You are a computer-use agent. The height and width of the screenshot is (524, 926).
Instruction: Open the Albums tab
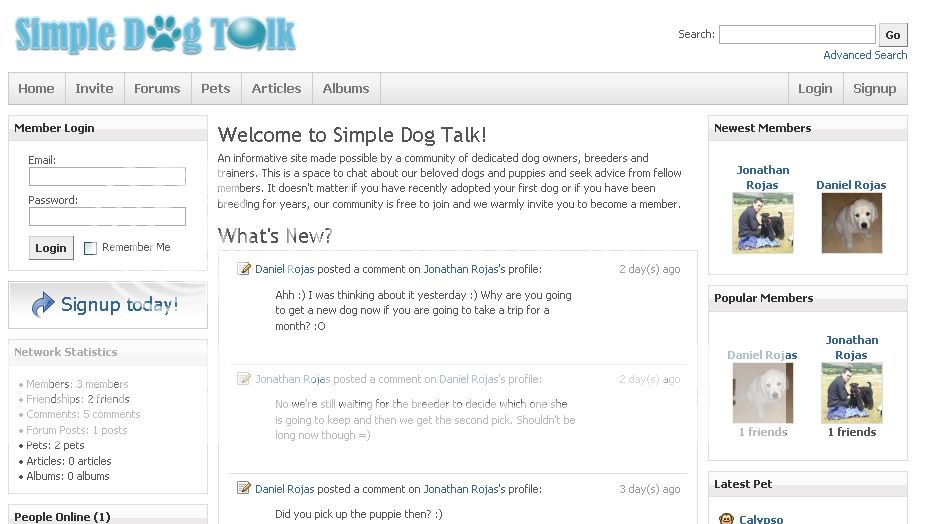[x=346, y=88]
